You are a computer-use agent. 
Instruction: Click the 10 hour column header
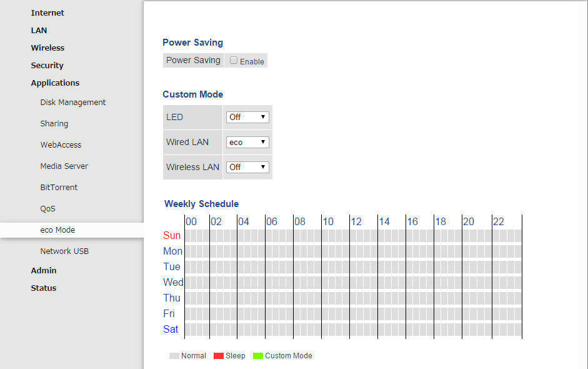[x=328, y=222]
